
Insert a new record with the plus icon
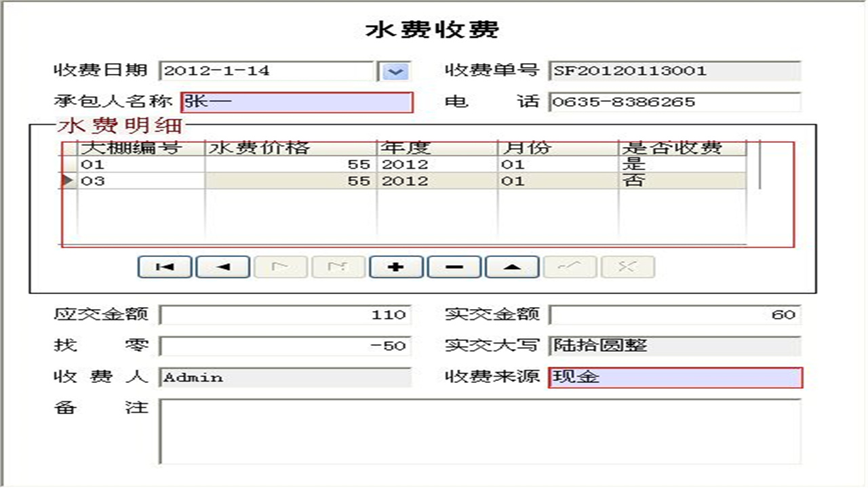[x=396, y=266]
